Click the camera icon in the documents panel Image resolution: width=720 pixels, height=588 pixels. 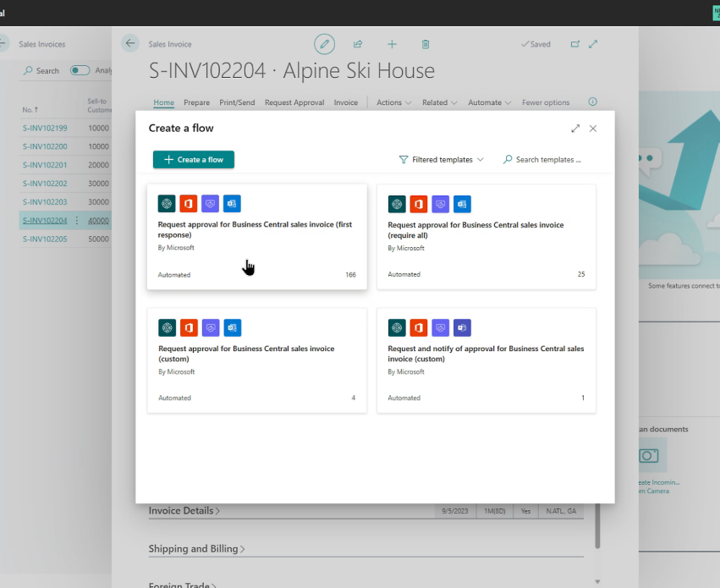pyautogui.click(x=648, y=455)
